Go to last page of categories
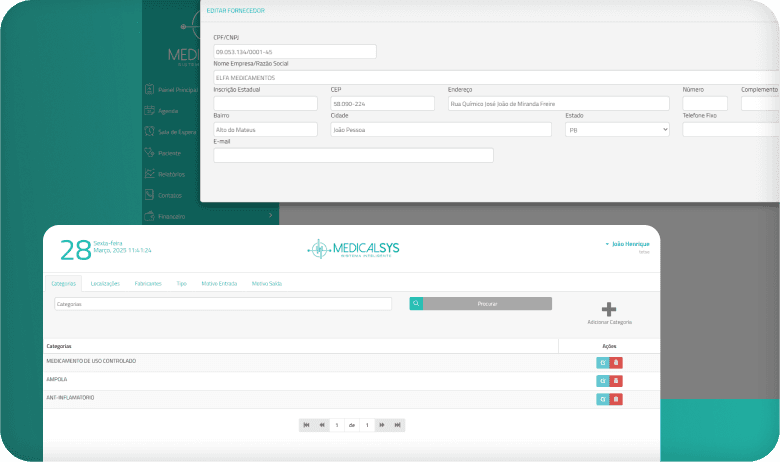This screenshot has height=462, width=780. coord(397,425)
